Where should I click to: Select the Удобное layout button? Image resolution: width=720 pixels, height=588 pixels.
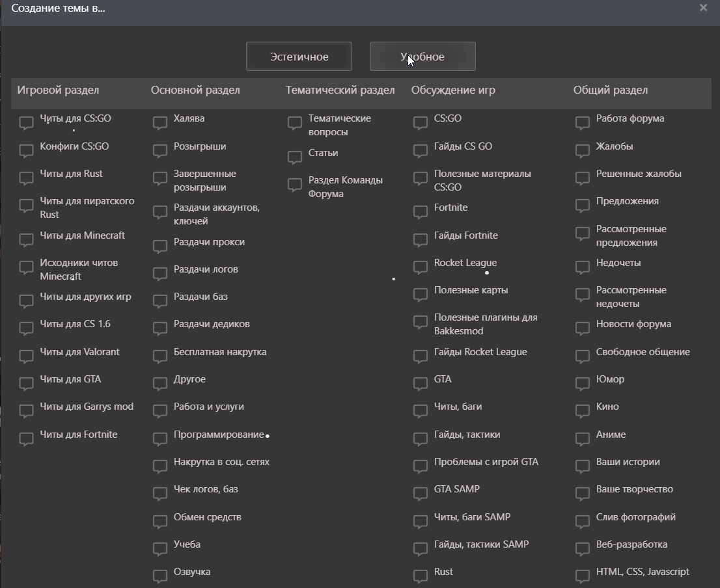tap(422, 57)
